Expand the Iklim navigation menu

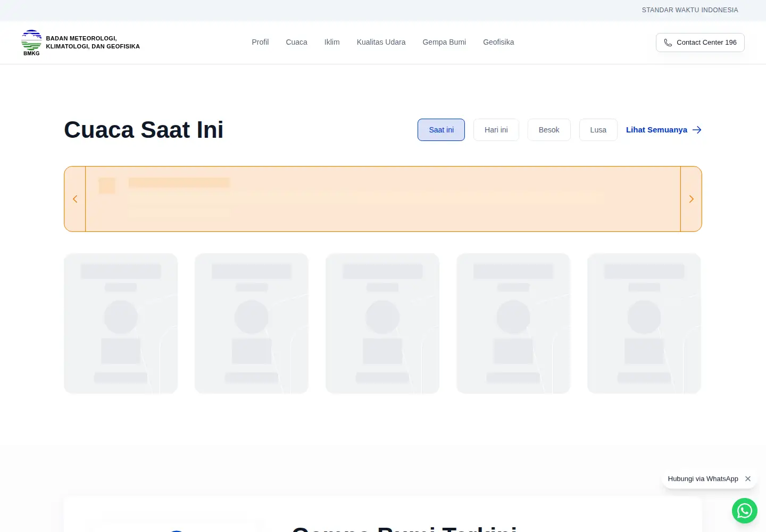tap(332, 42)
